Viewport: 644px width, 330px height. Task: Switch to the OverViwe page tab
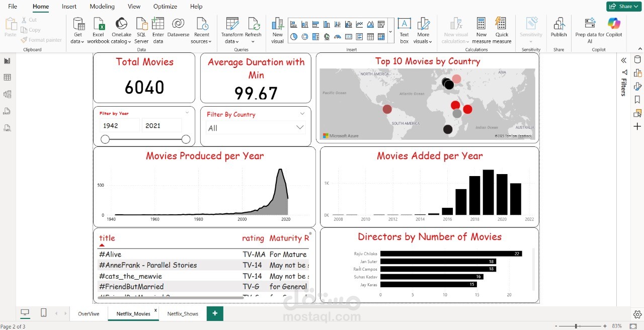click(89, 313)
